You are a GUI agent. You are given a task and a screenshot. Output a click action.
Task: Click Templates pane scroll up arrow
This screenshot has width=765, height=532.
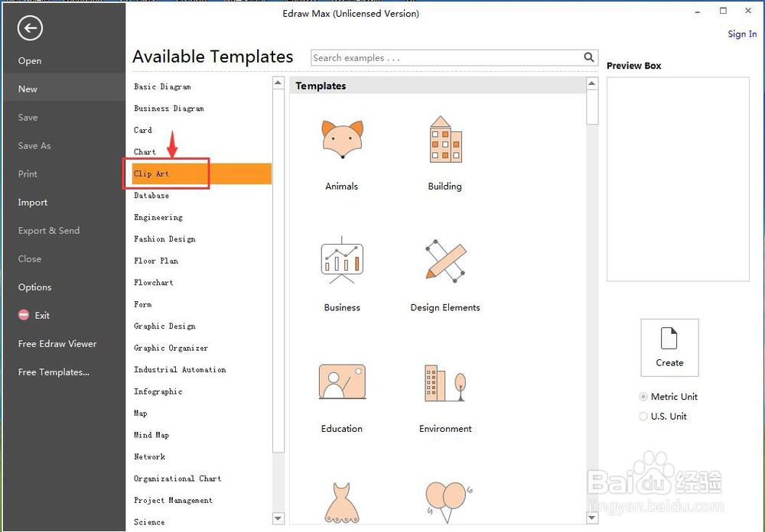click(x=592, y=83)
